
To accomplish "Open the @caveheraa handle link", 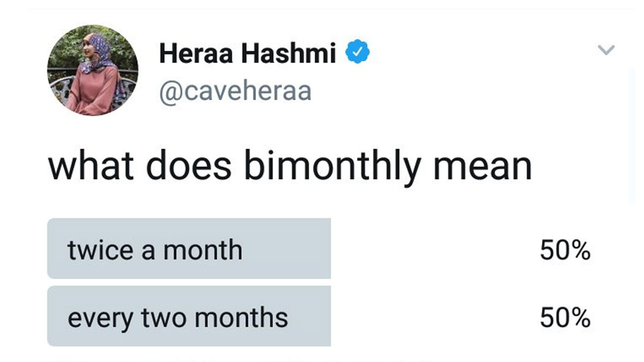I will [235, 91].
